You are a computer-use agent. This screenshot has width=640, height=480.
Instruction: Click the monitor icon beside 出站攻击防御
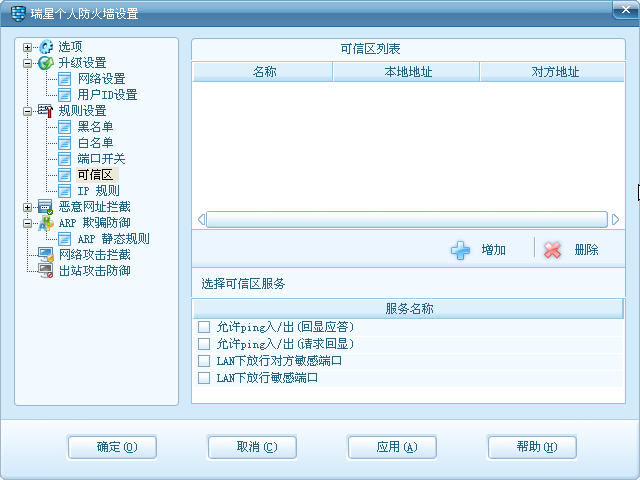46,271
